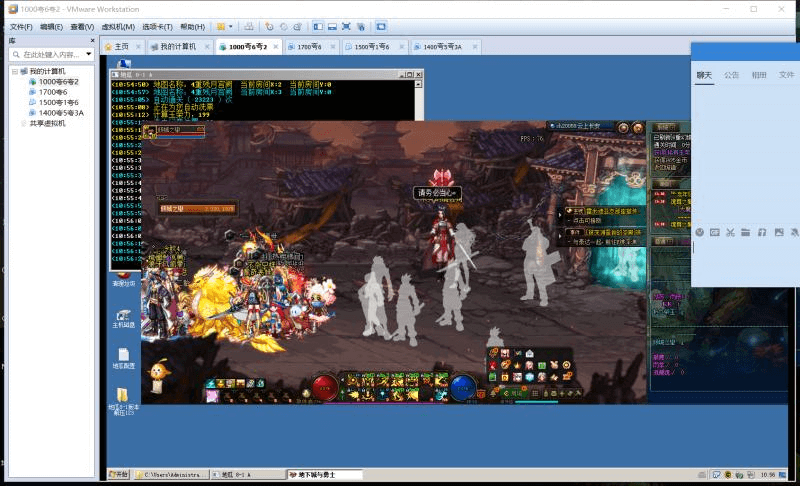Close the 主页 tab
800x486 pixels.
pyautogui.click(x=138, y=46)
